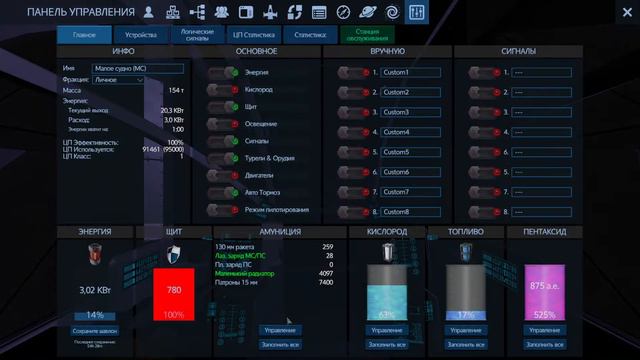640x360 pixels.
Task: Click the shield emblem icon under ЩИТ
Action: click(173, 254)
